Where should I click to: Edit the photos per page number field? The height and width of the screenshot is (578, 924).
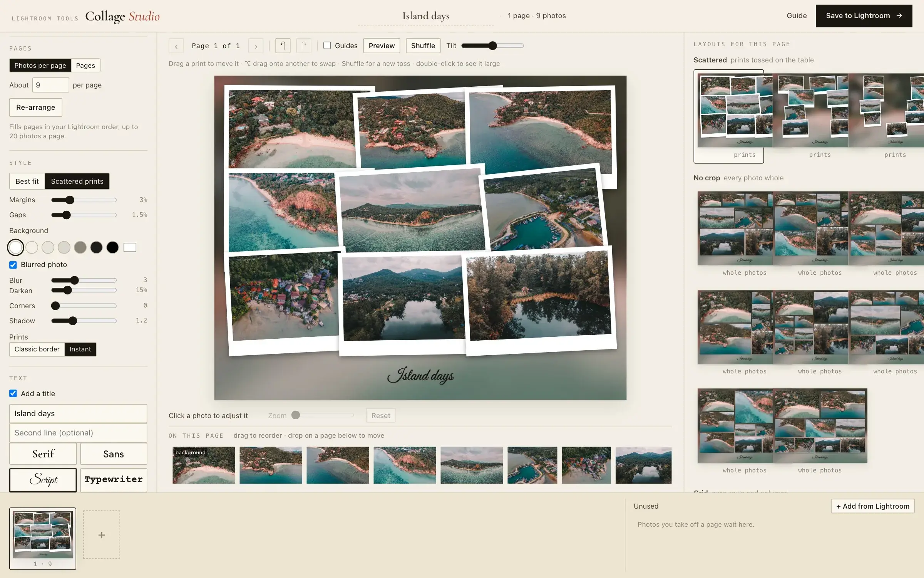click(51, 85)
